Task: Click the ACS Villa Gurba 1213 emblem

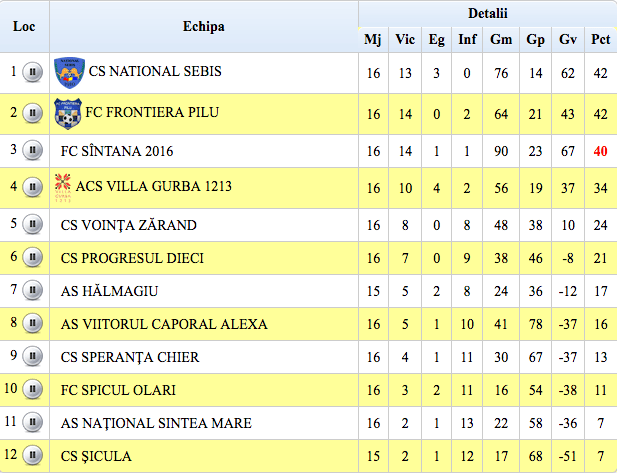Action: 65,186
